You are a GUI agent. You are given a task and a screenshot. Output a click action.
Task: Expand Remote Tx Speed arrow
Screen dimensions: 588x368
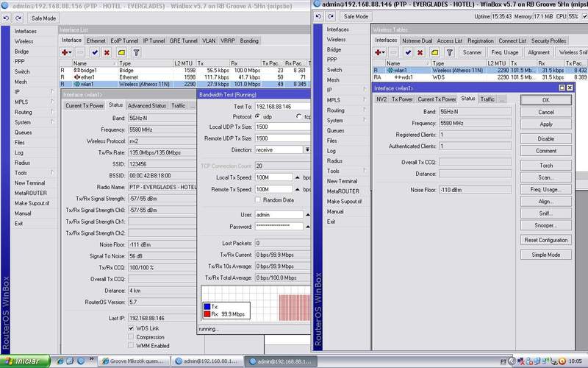click(x=298, y=189)
